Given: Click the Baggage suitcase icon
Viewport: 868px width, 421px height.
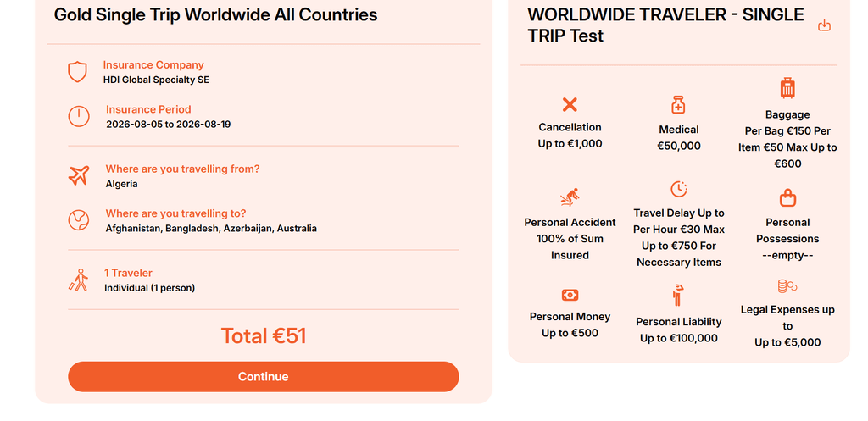Looking at the screenshot, I should (787, 88).
